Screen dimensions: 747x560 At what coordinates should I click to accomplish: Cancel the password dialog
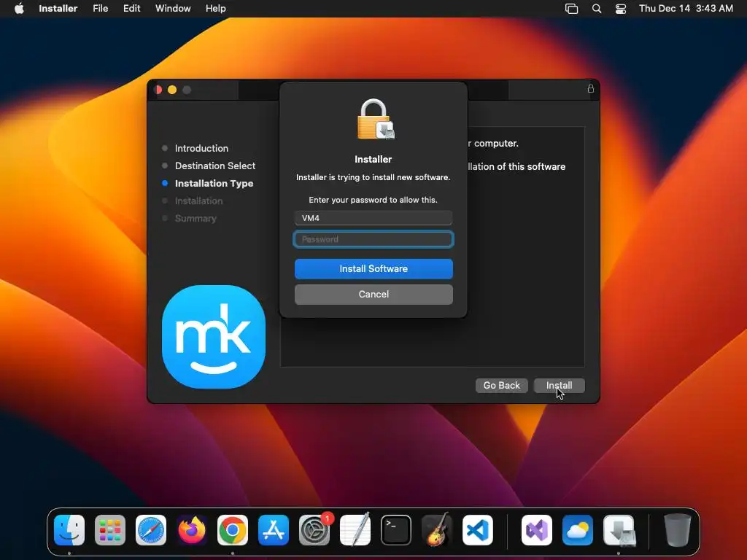pos(373,295)
